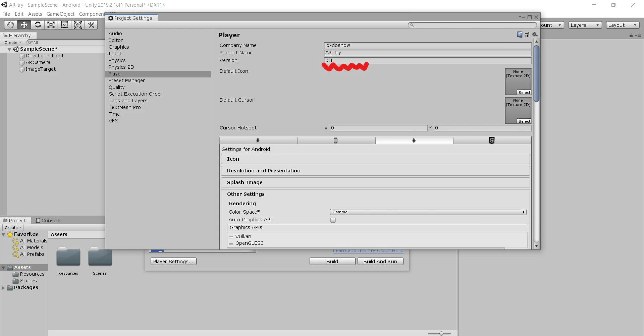The image size is (644, 336).
Task: Open the Resources folder thumbnail
Action: click(x=68, y=257)
